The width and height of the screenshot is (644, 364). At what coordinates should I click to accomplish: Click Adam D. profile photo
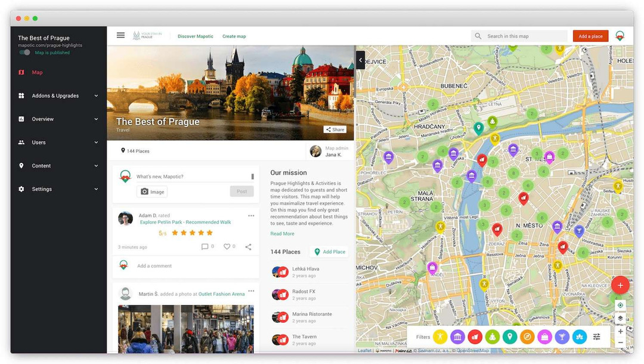click(x=125, y=218)
